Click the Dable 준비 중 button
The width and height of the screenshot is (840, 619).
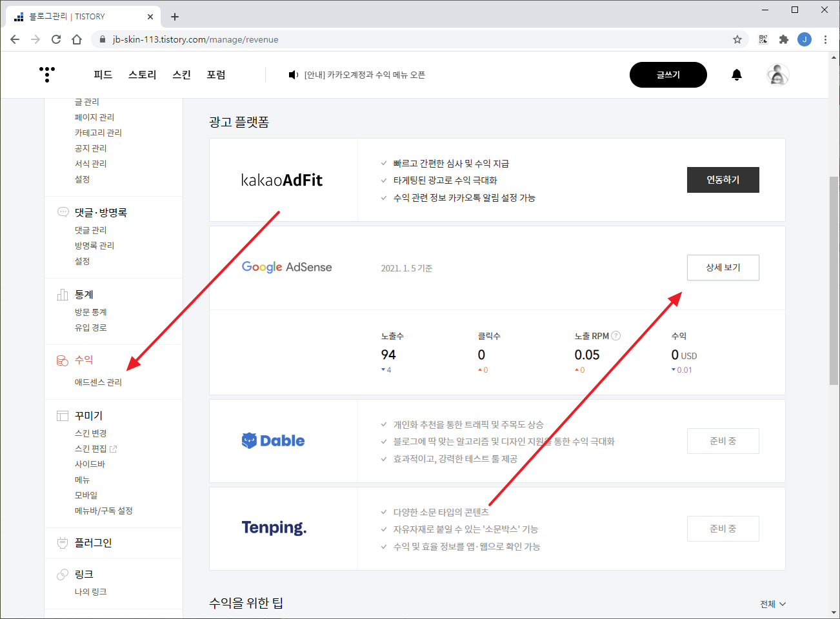click(x=723, y=441)
